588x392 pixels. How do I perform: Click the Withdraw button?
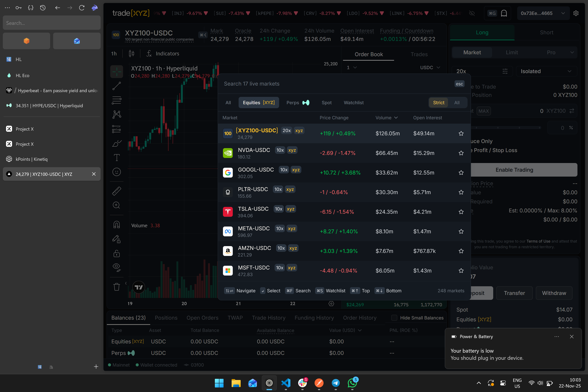554,293
